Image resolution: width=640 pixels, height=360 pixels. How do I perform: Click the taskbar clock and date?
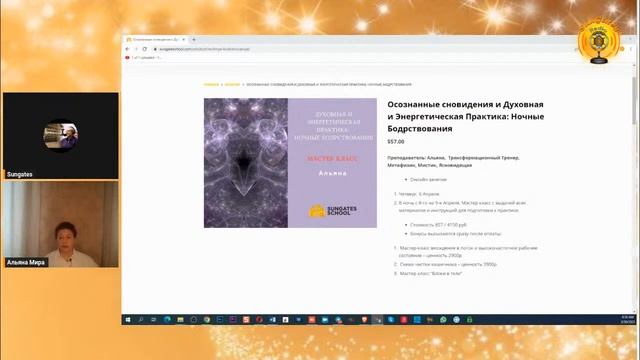627,320
